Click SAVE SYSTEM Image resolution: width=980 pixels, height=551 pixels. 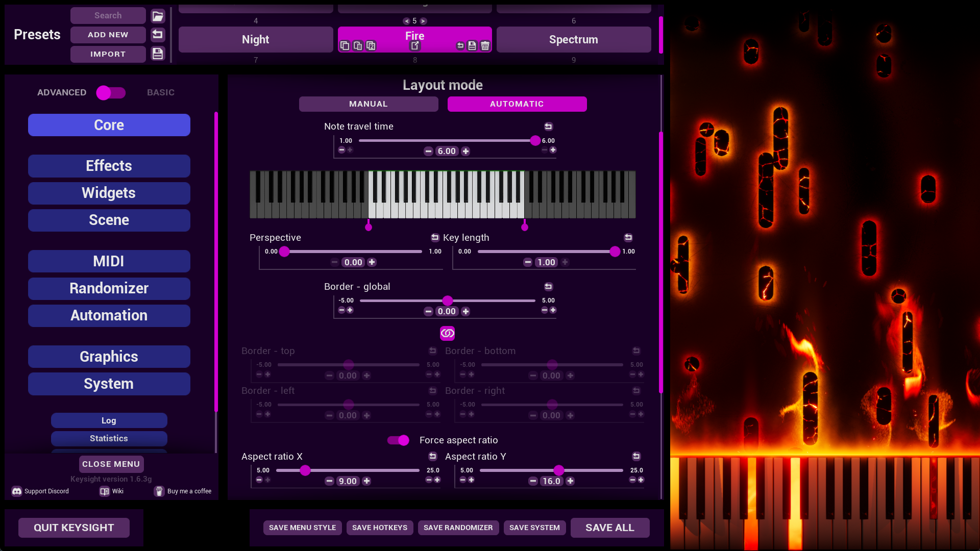click(534, 528)
